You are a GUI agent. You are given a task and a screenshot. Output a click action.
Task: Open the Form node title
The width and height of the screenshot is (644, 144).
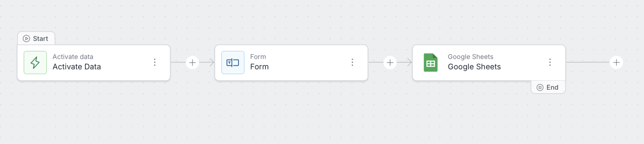pyautogui.click(x=259, y=67)
